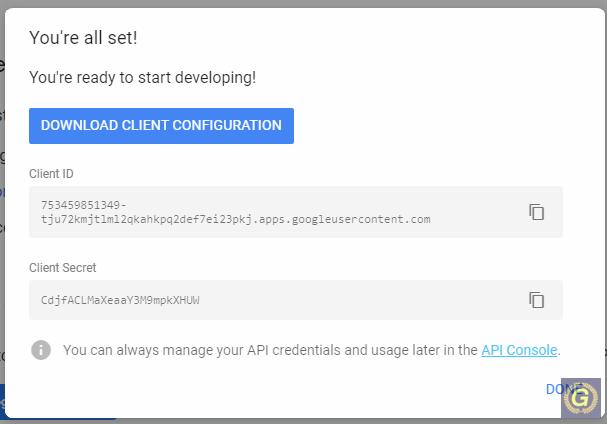Copy the Client Secret to clipboard
This screenshot has width=607, height=424.
tap(537, 300)
